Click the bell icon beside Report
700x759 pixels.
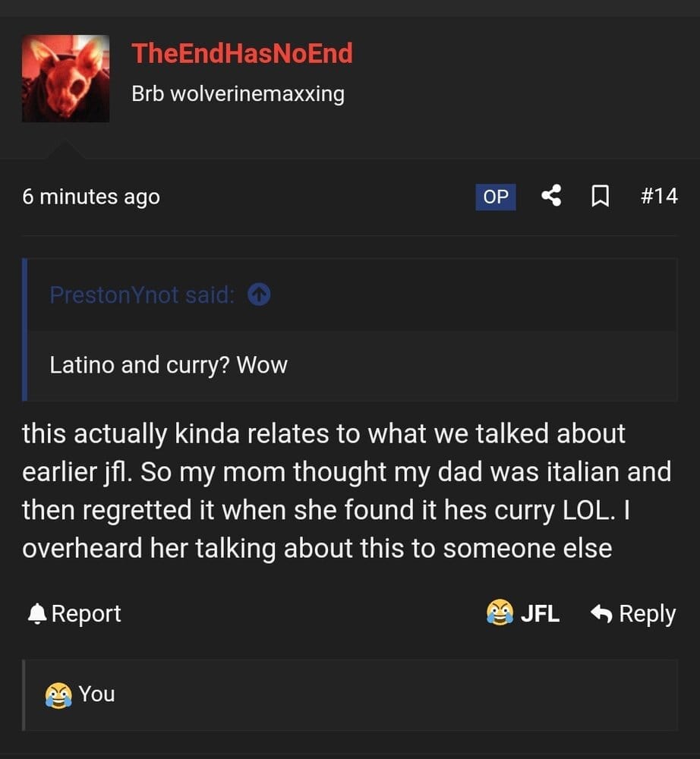pos(36,614)
